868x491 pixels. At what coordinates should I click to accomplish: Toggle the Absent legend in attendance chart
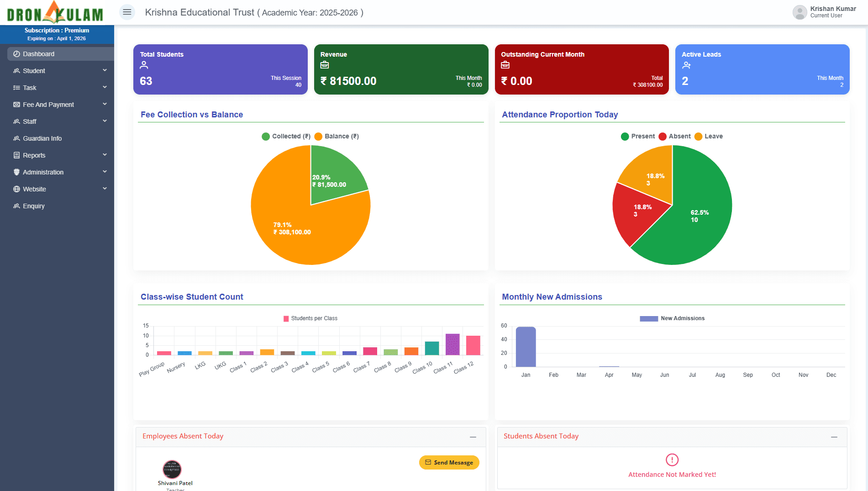(674, 136)
